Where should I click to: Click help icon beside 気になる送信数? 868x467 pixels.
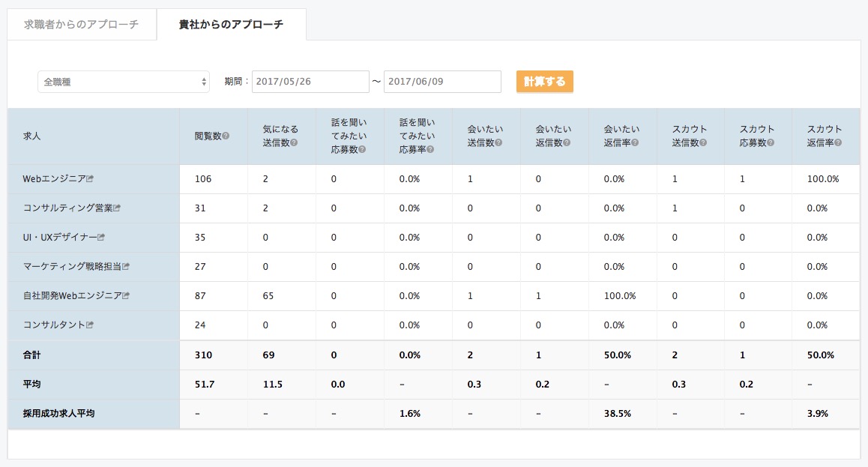pyautogui.click(x=294, y=142)
